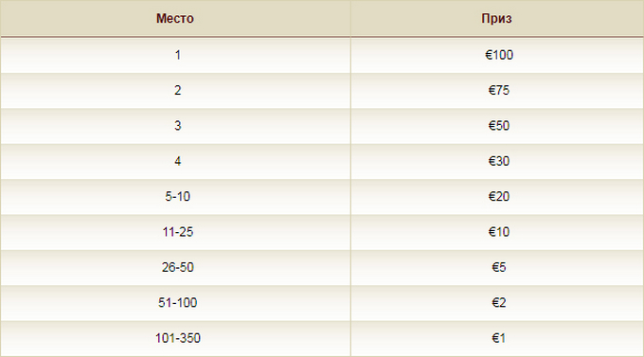644x357 pixels.
Task: Click place 2 in the table
Action: 177,90
